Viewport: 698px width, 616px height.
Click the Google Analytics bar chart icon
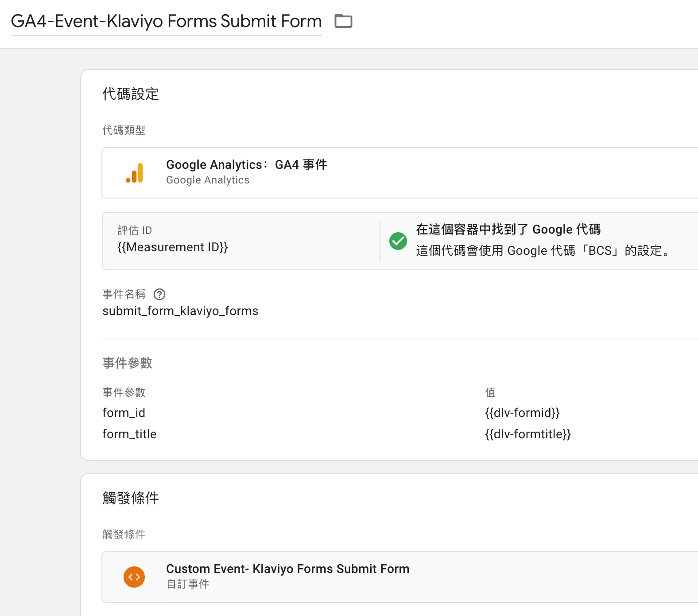tap(135, 173)
